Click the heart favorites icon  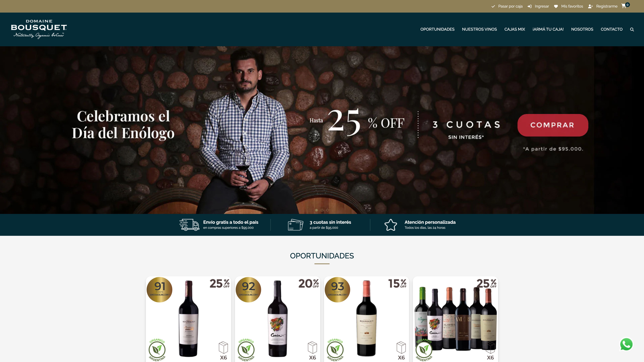pos(556,7)
